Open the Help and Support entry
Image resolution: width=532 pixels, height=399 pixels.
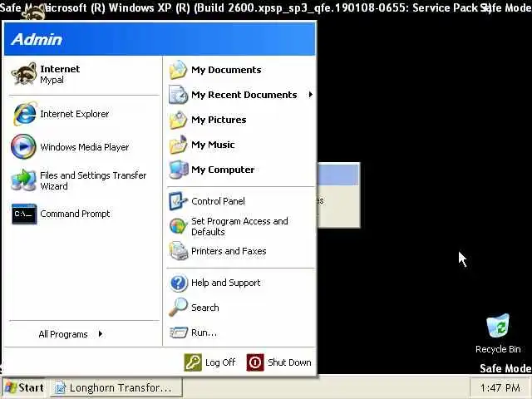(x=241, y=283)
